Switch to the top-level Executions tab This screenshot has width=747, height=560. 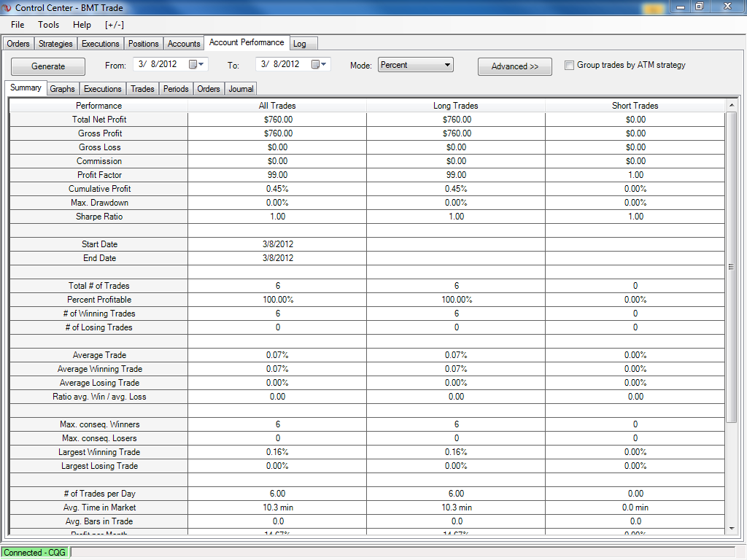101,43
